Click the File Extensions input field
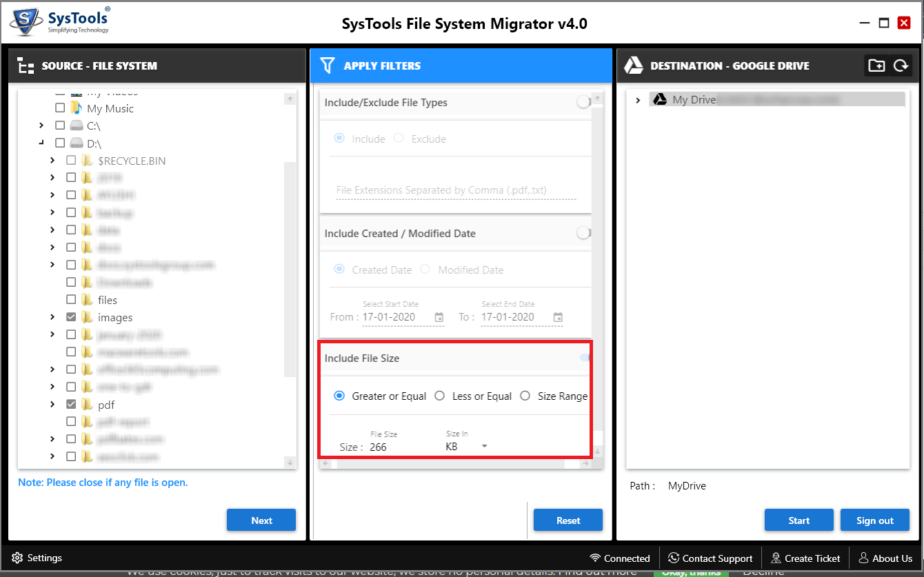This screenshot has height=577, width=924. [456, 191]
